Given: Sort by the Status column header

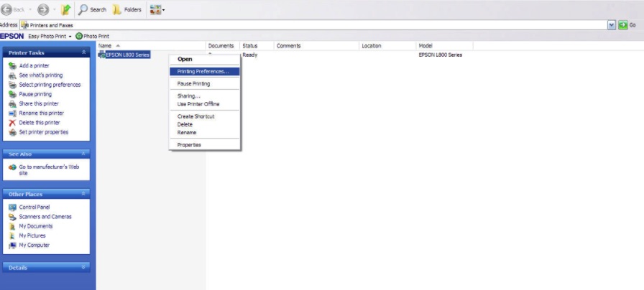Looking at the screenshot, I should pyautogui.click(x=257, y=46).
